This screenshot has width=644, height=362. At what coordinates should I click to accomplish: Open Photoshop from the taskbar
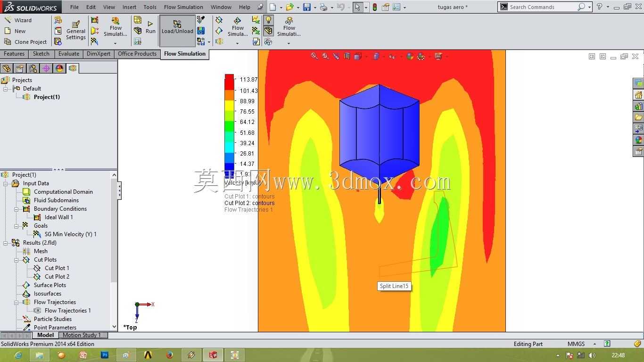click(105, 355)
